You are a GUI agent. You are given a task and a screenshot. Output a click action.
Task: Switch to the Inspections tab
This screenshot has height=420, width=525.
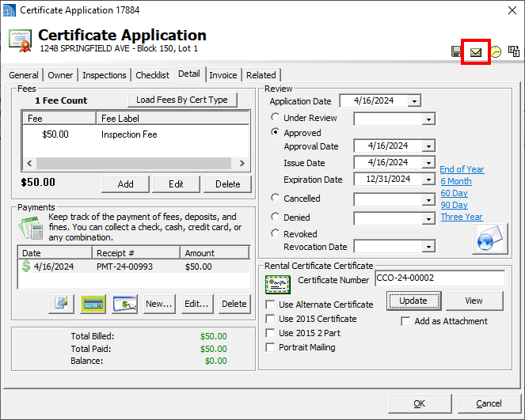point(105,75)
